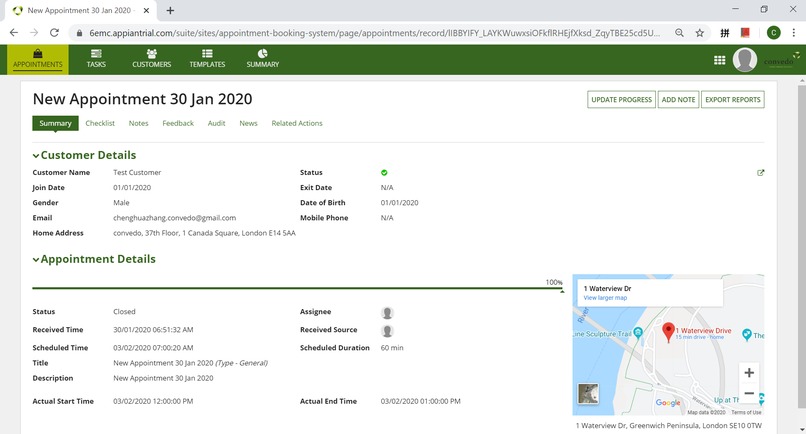Open the apps grid navigation menu
806x434 pixels.
[720, 60]
